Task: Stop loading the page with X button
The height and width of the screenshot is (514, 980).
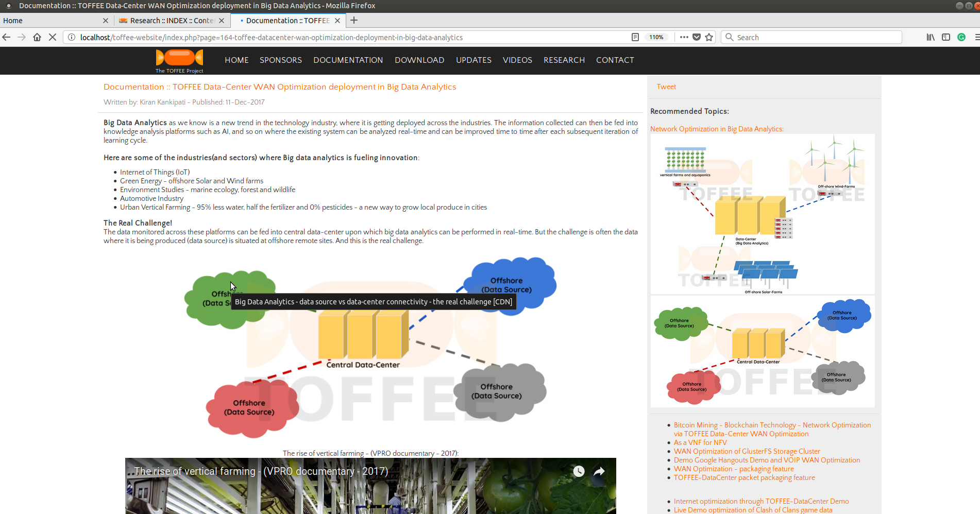Action: click(53, 37)
